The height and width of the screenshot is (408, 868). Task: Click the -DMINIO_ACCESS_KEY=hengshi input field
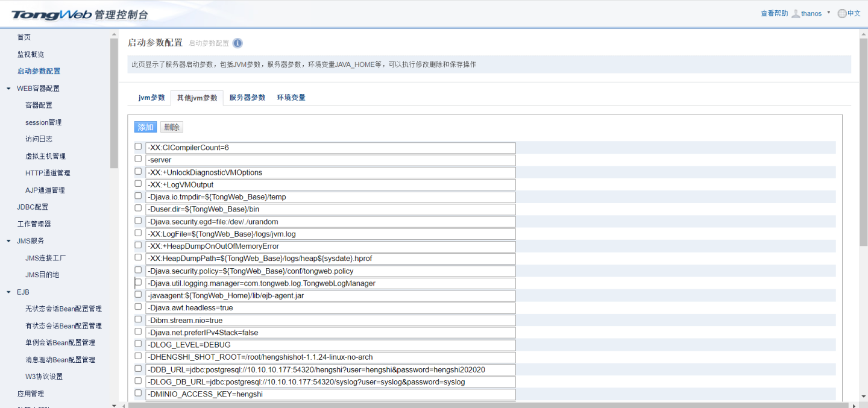point(330,394)
